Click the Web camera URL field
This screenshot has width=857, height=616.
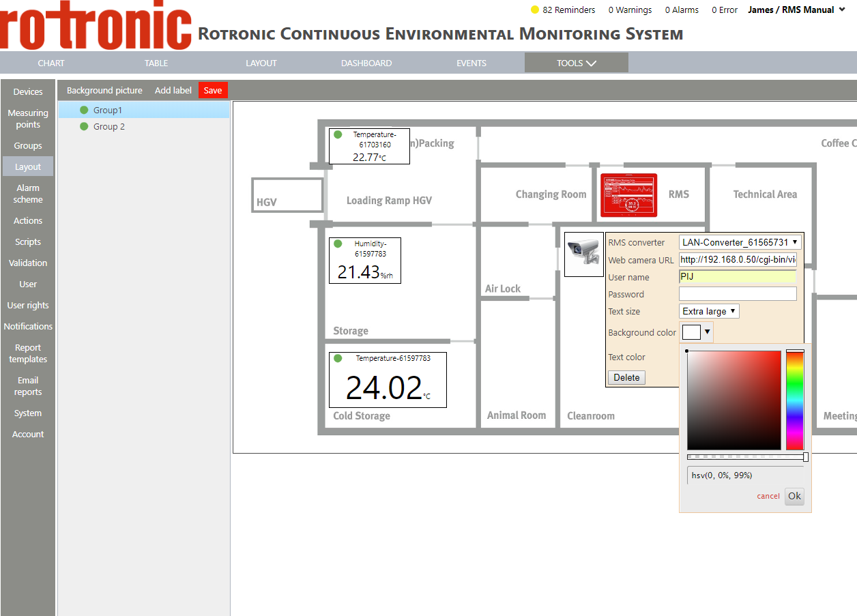pos(738,260)
